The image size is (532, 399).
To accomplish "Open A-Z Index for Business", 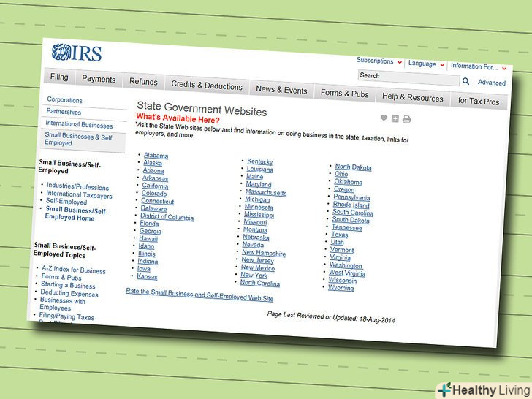I will coord(73,270).
